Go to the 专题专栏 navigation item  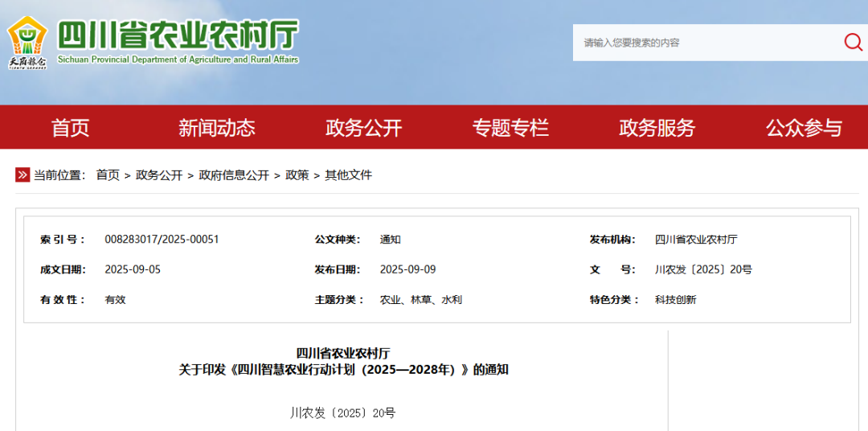click(510, 128)
